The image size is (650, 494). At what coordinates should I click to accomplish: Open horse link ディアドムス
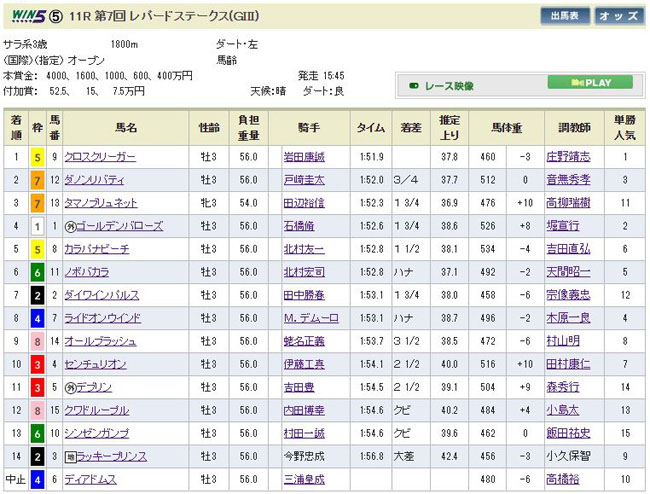[90, 479]
